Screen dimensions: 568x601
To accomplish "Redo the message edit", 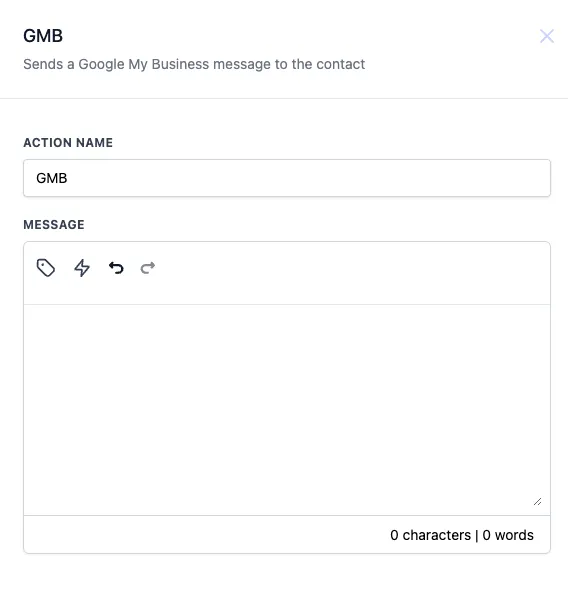I will pyautogui.click(x=148, y=268).
